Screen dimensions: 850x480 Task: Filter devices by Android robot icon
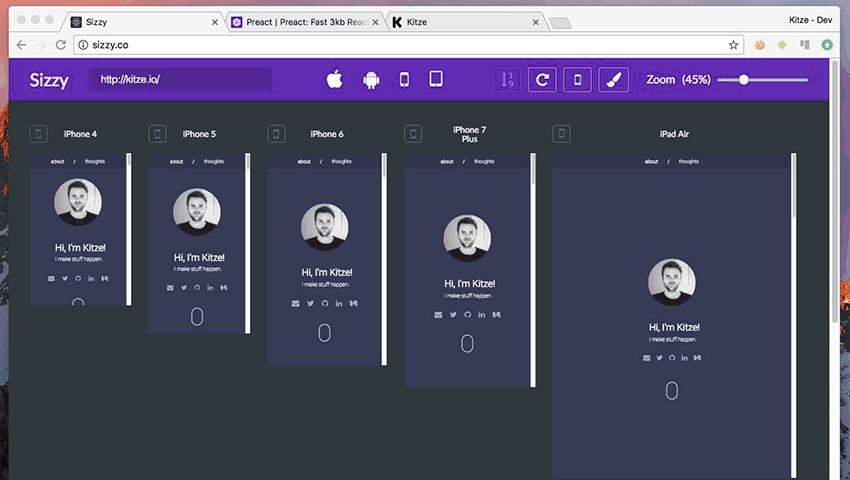pos(371,80)
